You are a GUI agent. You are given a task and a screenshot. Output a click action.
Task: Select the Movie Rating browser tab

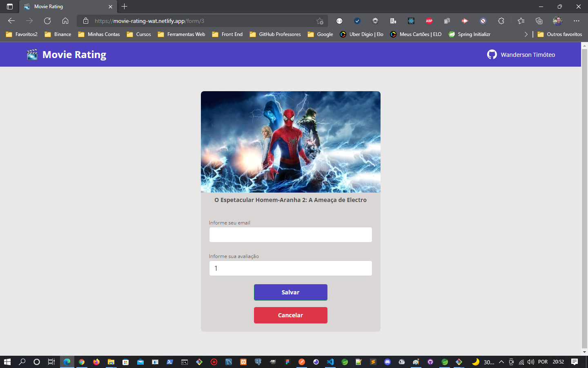pos(68,7)
